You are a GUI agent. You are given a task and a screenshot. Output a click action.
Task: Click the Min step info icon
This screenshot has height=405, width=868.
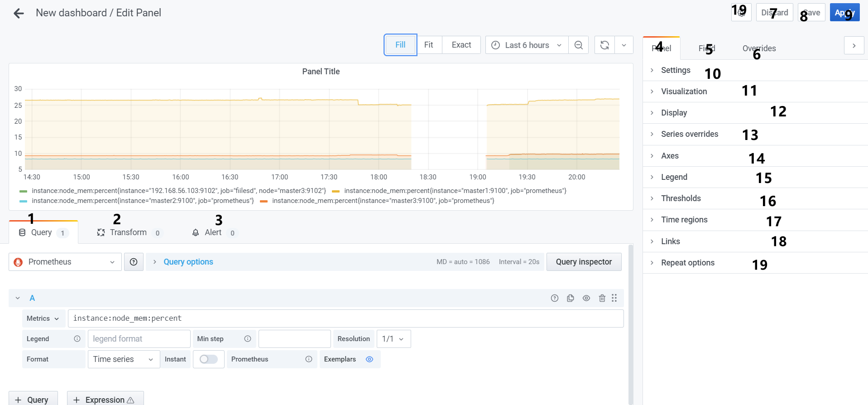point(248,339)
